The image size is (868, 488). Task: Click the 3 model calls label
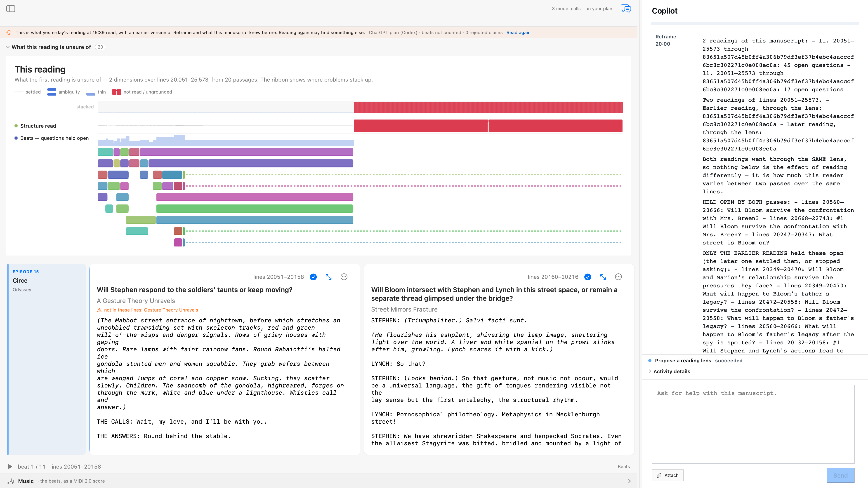click(x=566, y=9)
